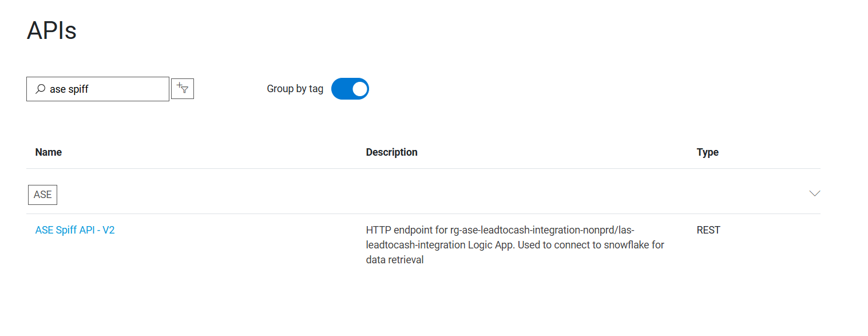868x336 pixels.
Task: Click "V2" in the API name link
Action: pyautogui.click(x=109, y=230)
